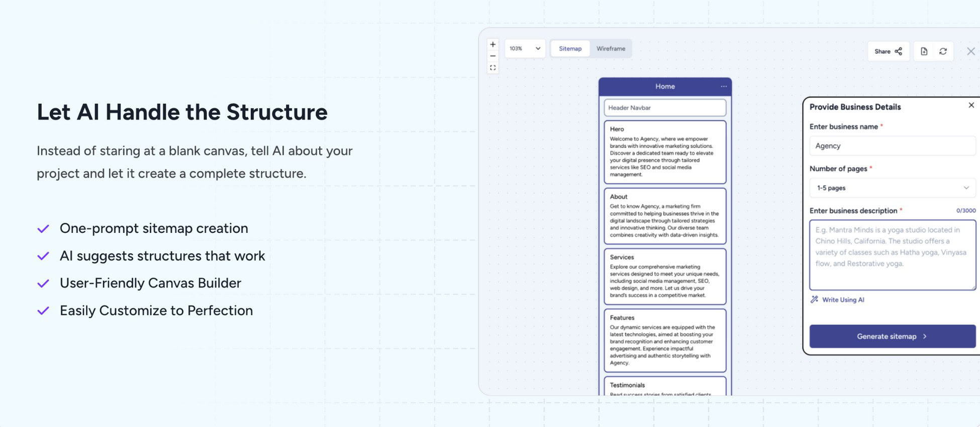Screen dimensions: 980x427
Task: Zoom in with the plus icon
Action: click(493, 45)
